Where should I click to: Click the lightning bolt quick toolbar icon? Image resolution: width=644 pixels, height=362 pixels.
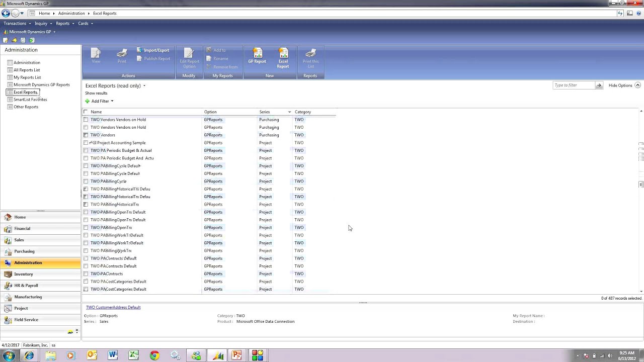[x=14, y=40]
